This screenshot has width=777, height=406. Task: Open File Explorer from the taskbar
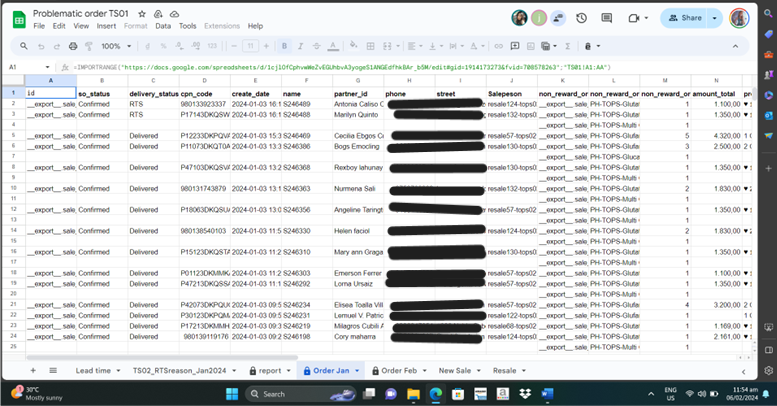(413, 394)
